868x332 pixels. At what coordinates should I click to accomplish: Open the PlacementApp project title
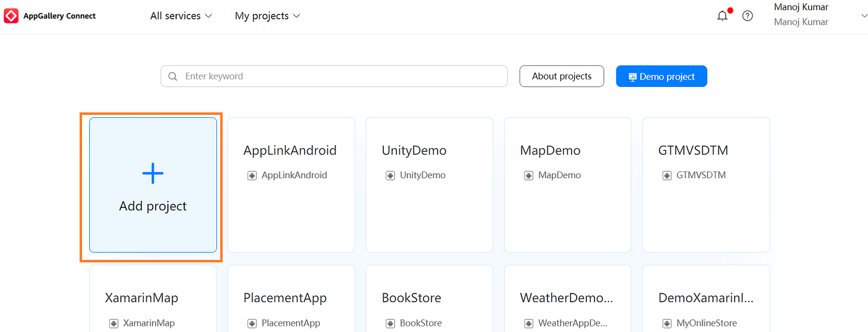tap(285, 298)
